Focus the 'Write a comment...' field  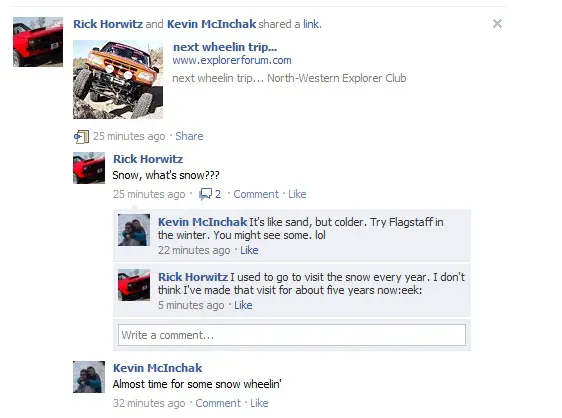coord(292,335)
